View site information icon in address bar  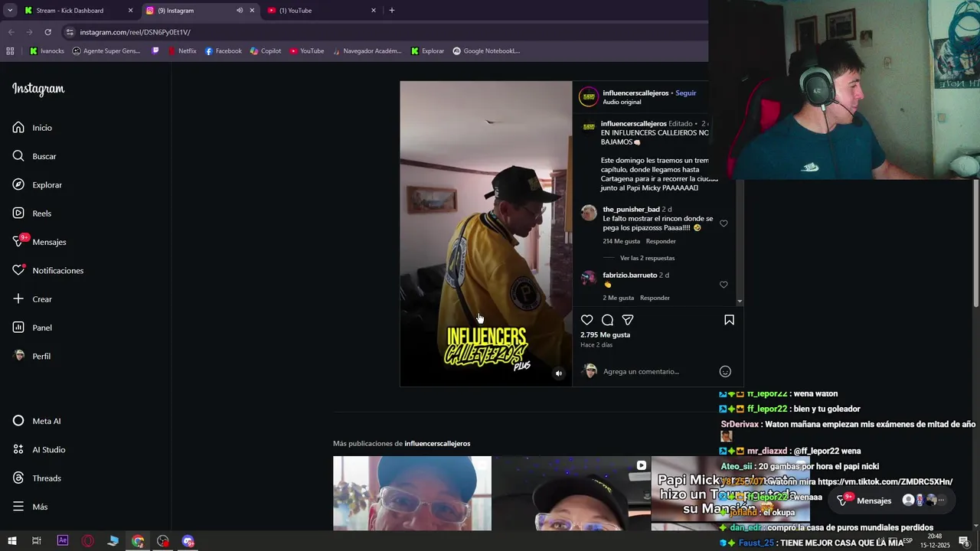(70, 32)
